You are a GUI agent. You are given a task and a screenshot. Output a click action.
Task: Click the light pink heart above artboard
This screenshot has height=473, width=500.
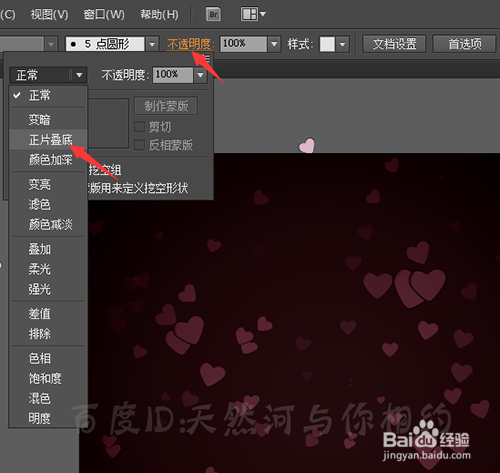[307, 146]
